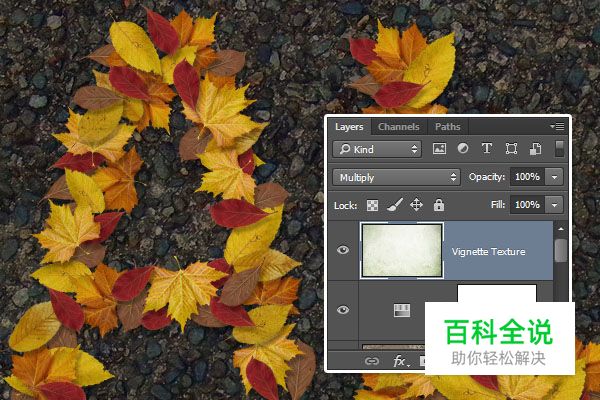Lock all padlock icon
The height and width of the screenshot is (400, 600).
click(439, 205)
